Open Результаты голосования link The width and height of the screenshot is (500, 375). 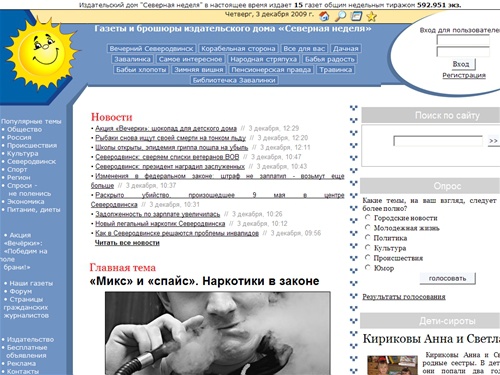pos(404,297)
